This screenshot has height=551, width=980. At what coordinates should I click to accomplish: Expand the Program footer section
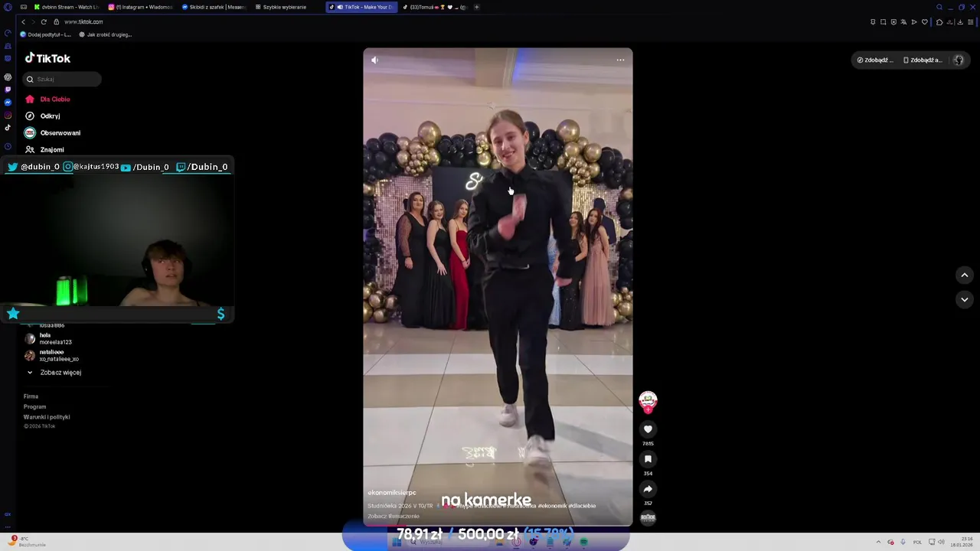pos(34,406)
